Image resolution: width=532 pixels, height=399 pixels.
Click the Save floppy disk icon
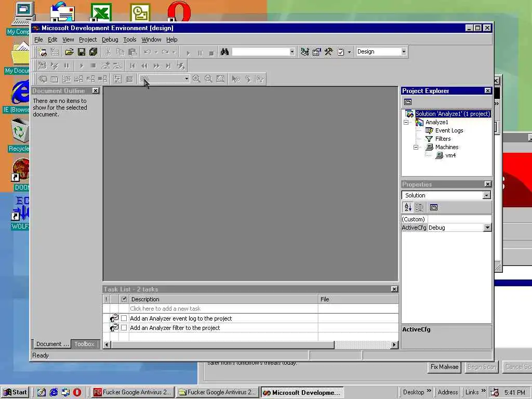tap(82, 52)
